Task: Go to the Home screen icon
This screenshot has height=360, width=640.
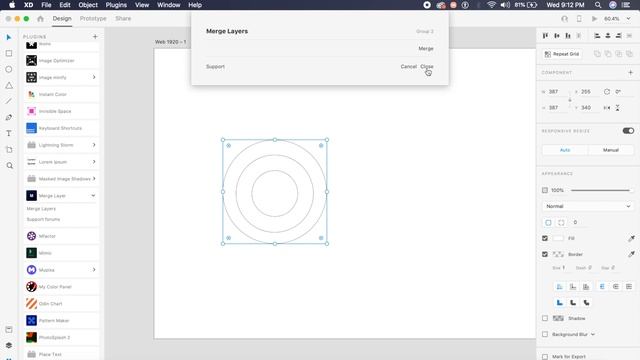Action: coord(40,18)
